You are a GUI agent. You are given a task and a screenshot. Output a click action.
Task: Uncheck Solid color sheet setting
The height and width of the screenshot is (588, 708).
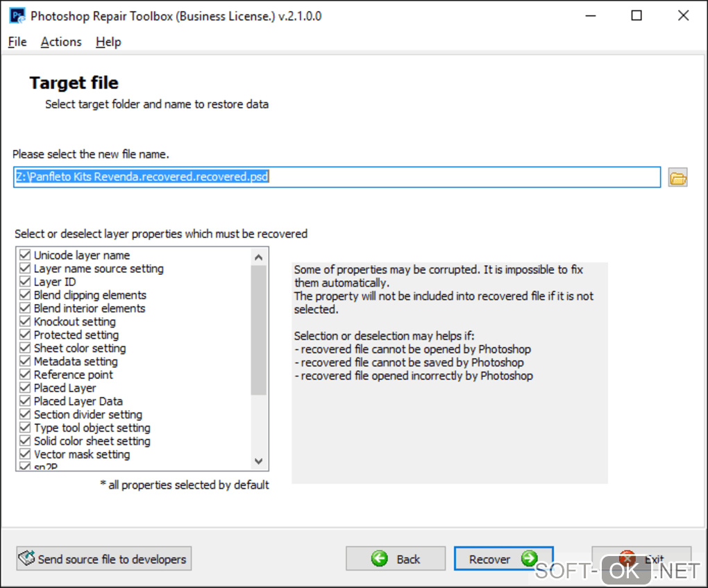(x=25, y=441)
